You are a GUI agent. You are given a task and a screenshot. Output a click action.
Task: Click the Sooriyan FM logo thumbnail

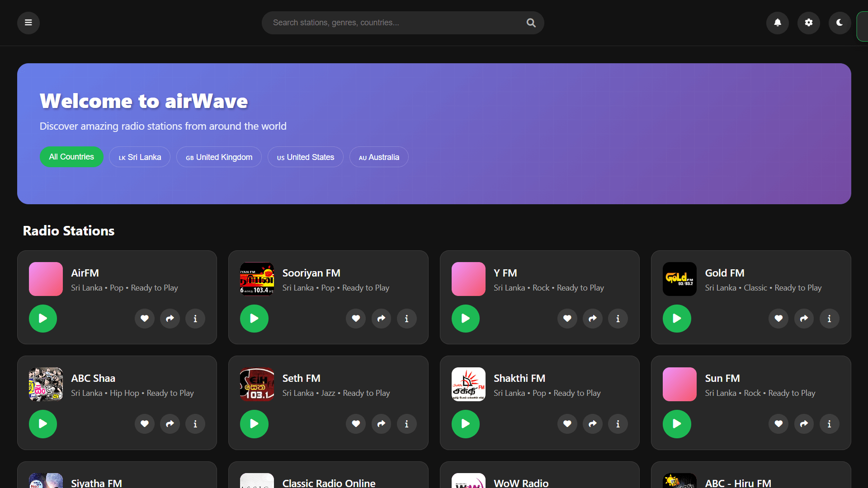click(257, 279)
